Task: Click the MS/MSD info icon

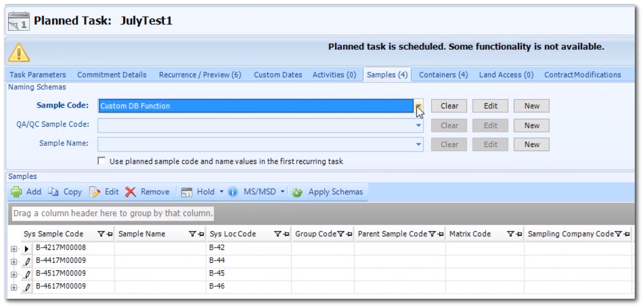Action: coord(233,192)
